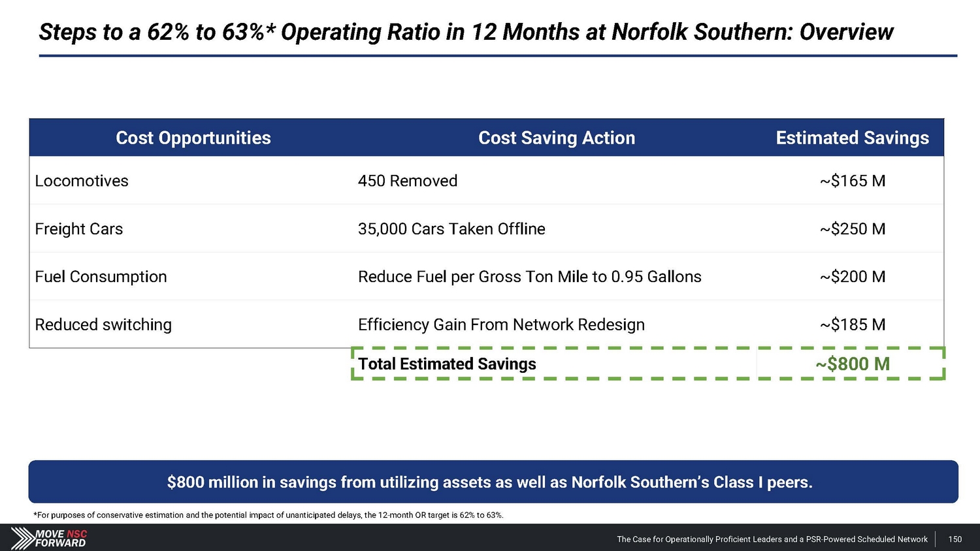Click the slide title heading
Screen dimensions: 980x551
pyautogui.click(x=466, y=32)
